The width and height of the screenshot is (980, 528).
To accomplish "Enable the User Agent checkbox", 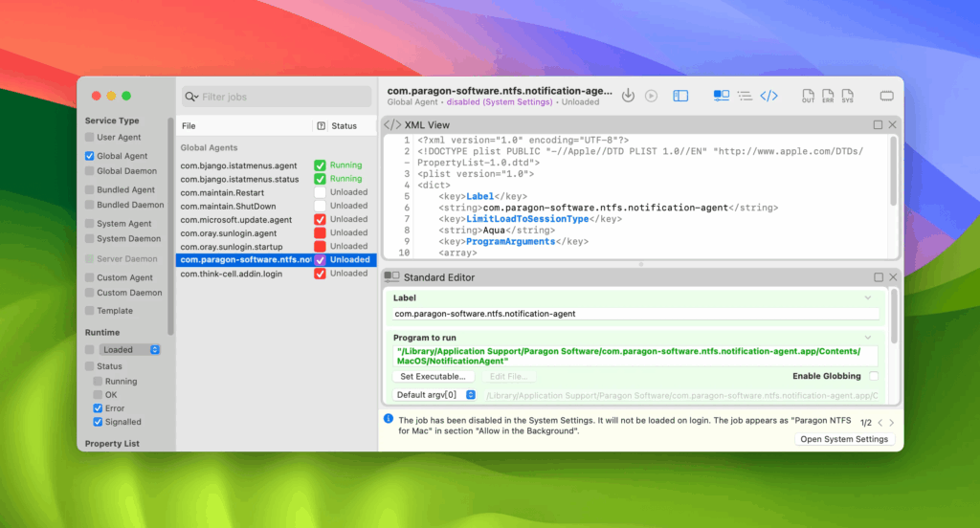I will (90, 138).
